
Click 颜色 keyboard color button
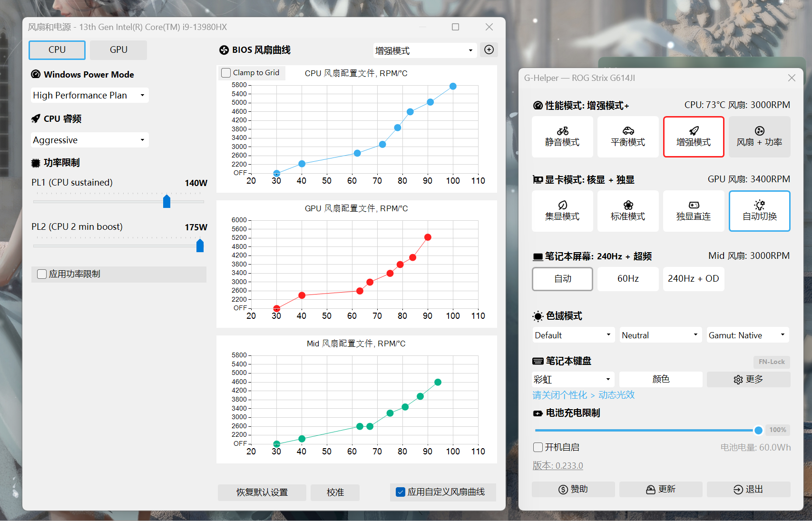661,379
